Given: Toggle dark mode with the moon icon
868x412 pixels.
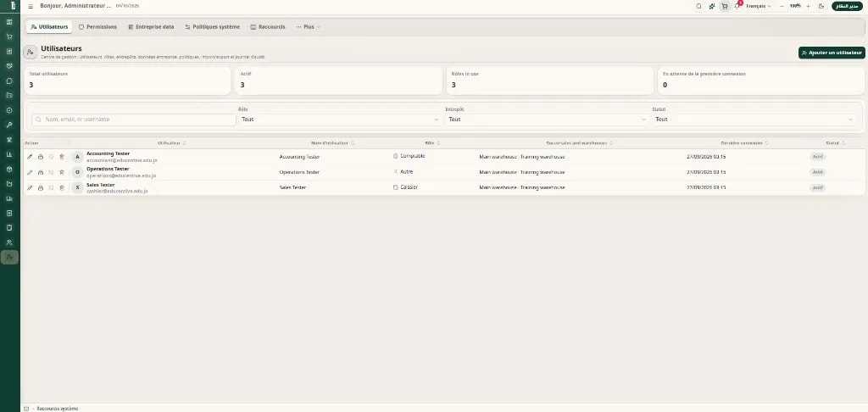Looking at the screenshot, I should (821, 6).
